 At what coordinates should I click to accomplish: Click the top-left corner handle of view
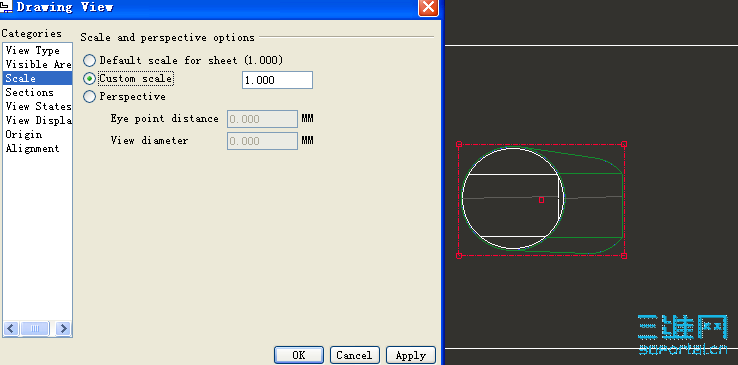point(459,144)
